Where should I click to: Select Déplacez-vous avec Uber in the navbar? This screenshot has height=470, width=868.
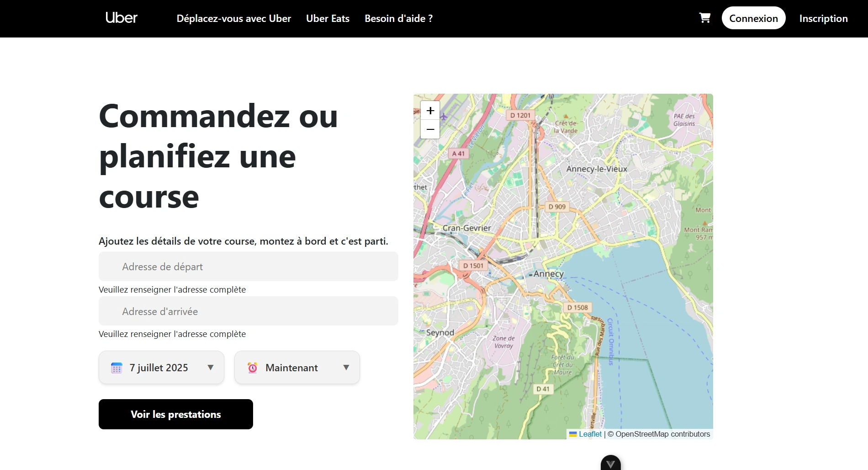coord(234,19)
